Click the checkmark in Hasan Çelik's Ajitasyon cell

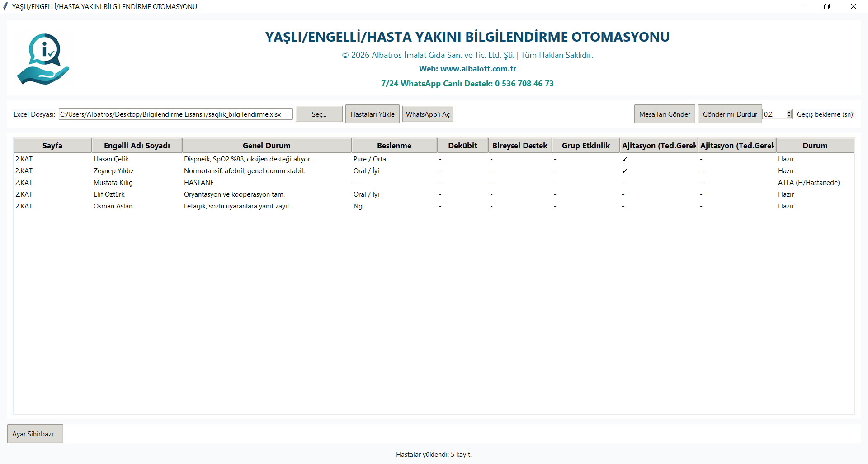pos(625,159)
